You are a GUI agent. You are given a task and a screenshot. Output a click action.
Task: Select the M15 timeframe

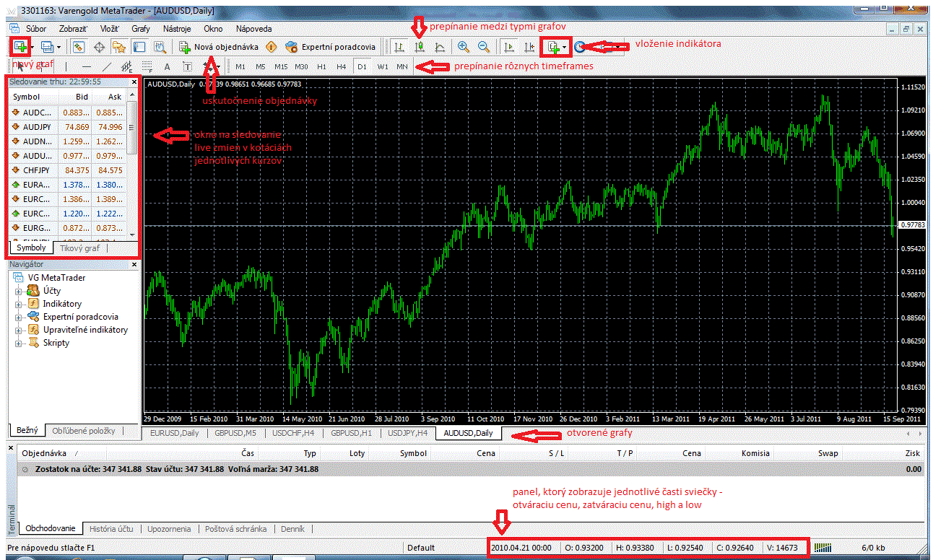point(281,66)
